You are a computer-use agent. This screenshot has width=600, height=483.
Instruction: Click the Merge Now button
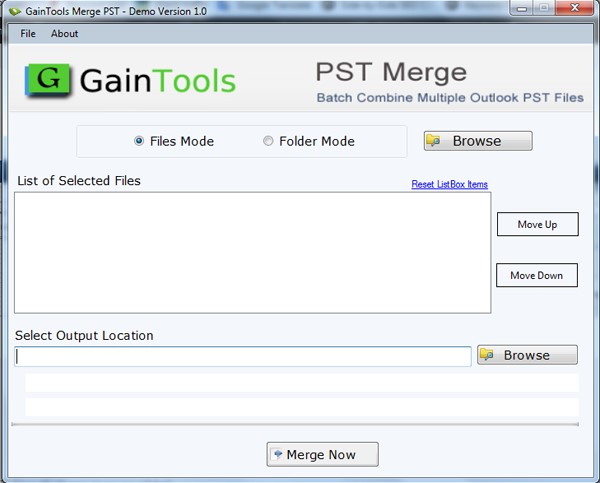click(323, 454)
